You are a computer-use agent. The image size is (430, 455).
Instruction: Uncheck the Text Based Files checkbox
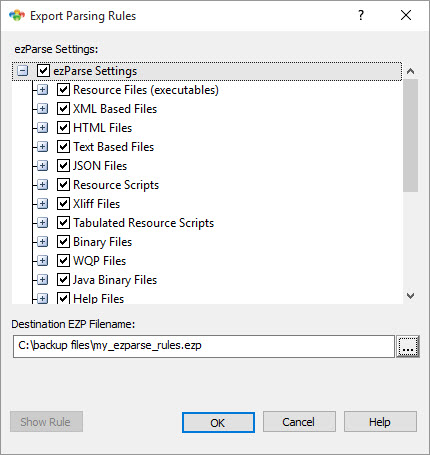[63, 147]
